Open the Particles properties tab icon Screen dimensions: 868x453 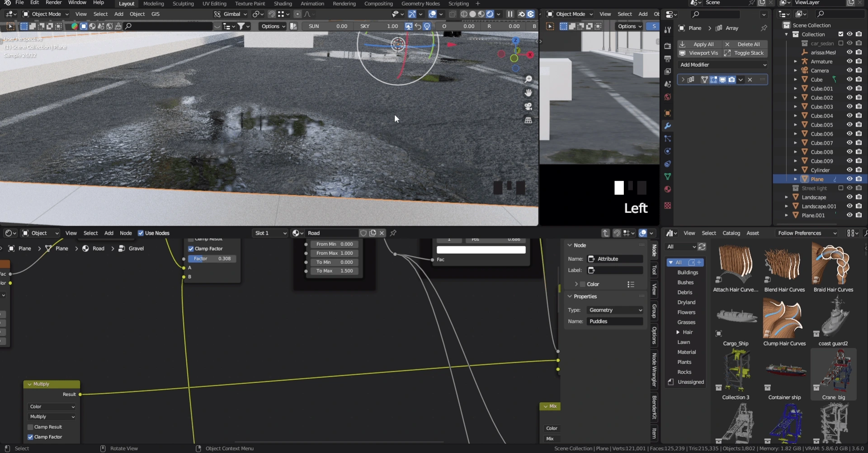tap(667, 138)
